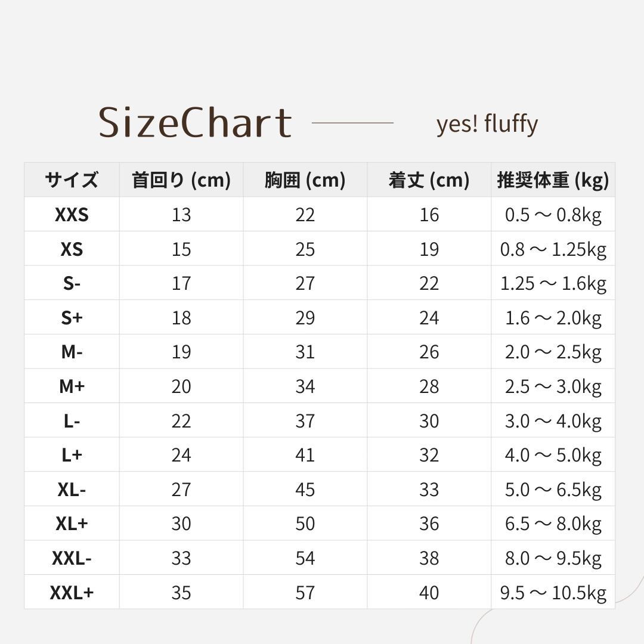Select neck value 13 in XXS row

181,215
